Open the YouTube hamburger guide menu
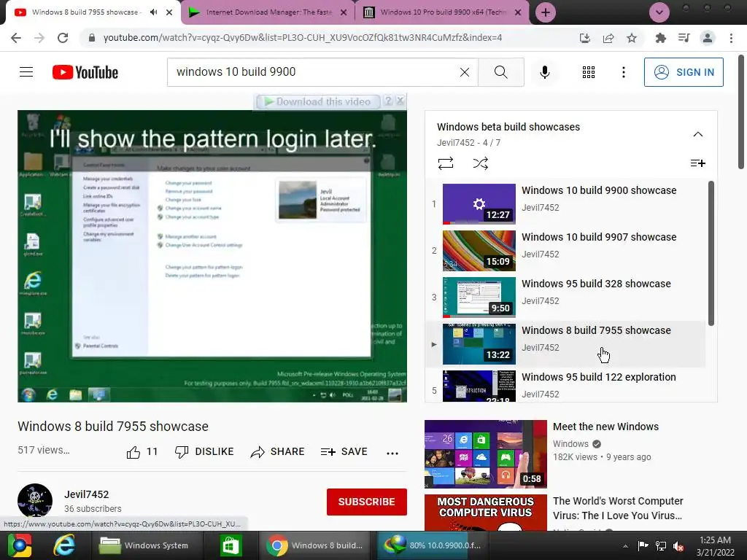 [26, 72]
